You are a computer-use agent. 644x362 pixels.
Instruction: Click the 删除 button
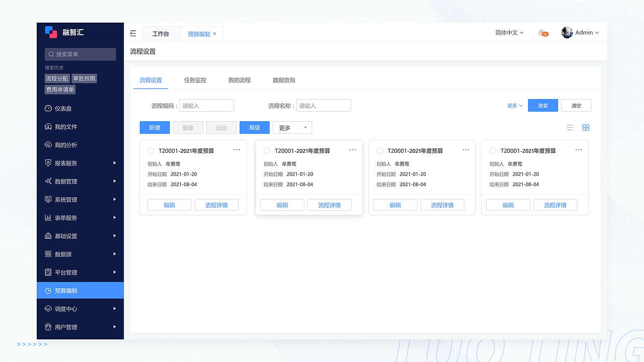tap(188, 128)
